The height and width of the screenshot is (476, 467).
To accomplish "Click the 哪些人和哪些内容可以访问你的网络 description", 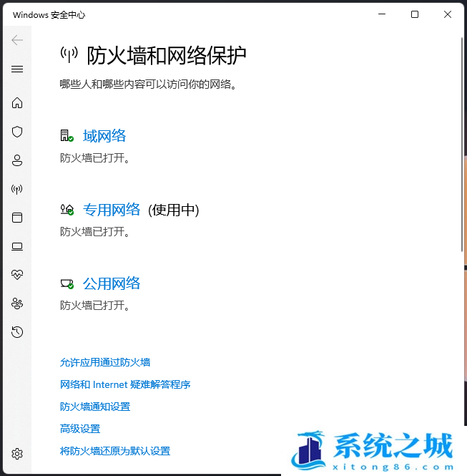I will pos(148,84).
